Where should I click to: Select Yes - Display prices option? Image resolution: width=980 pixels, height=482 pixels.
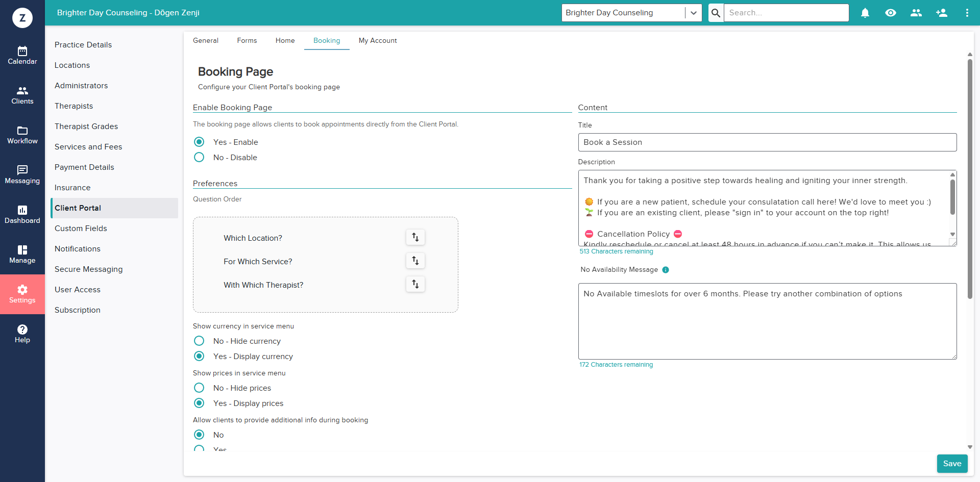(199, 403)
